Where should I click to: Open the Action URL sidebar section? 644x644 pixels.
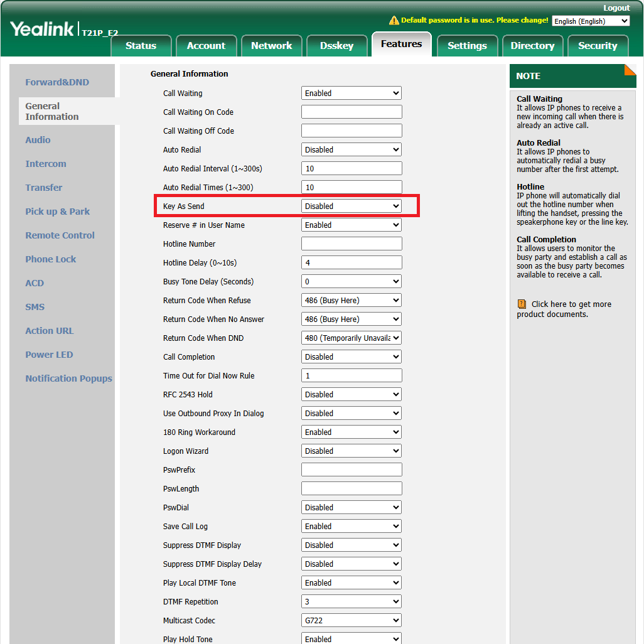pos(49,331)
